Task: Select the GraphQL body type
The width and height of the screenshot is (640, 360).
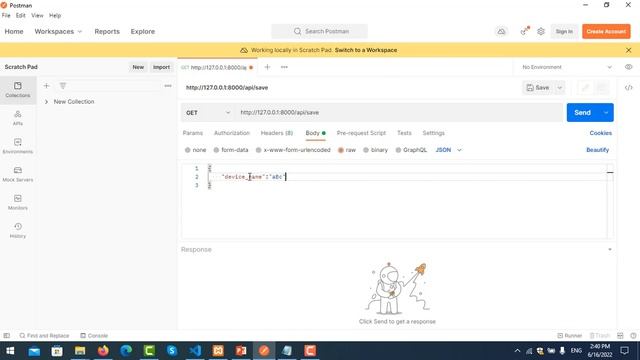Action: click(411, 150)
